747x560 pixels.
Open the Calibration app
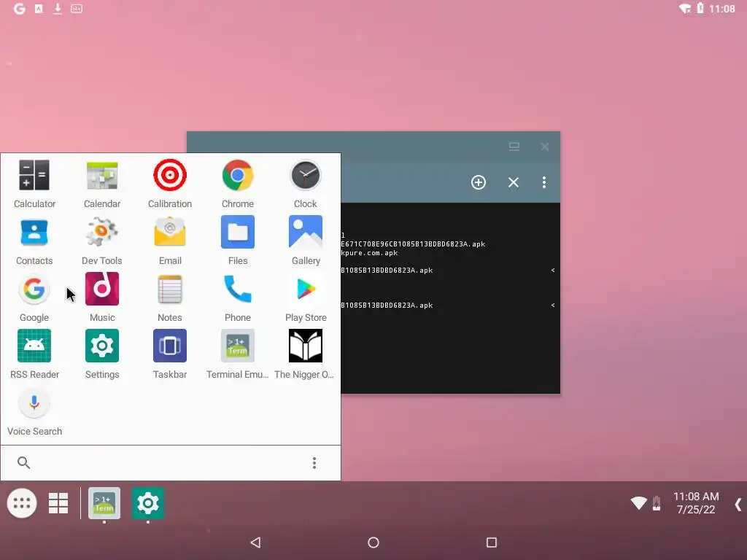pos(169,183)
